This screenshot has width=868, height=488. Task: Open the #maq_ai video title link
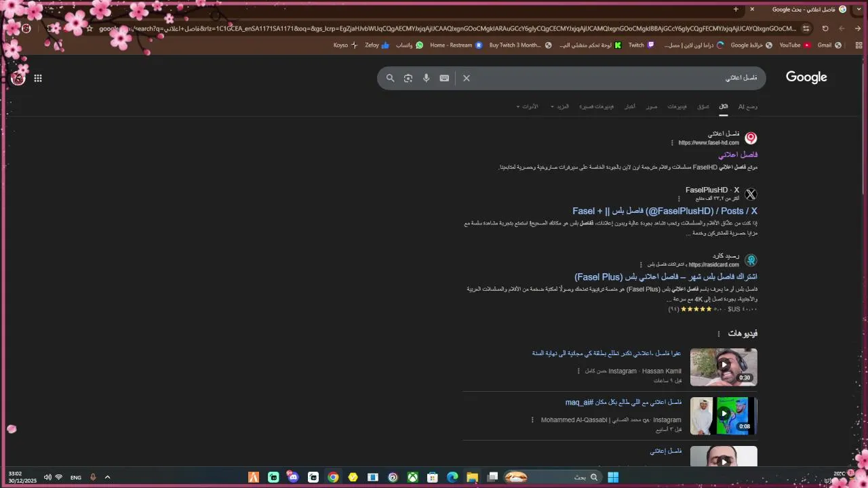point(624,402)
